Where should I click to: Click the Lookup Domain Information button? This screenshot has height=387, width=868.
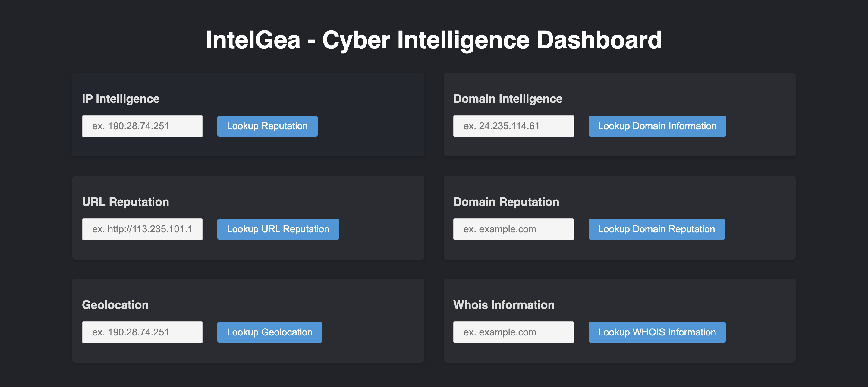click(x=657, y=126)
